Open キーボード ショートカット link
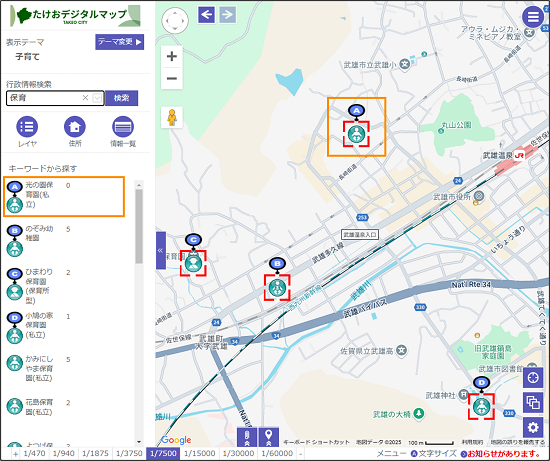550x461 pixels. pyautogui.click(x=316, y=442)
